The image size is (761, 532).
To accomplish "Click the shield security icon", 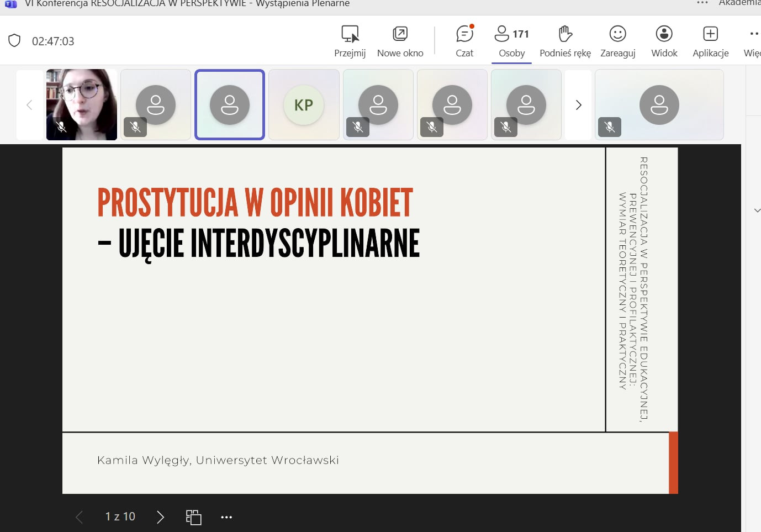I will (x=14, y=41).
